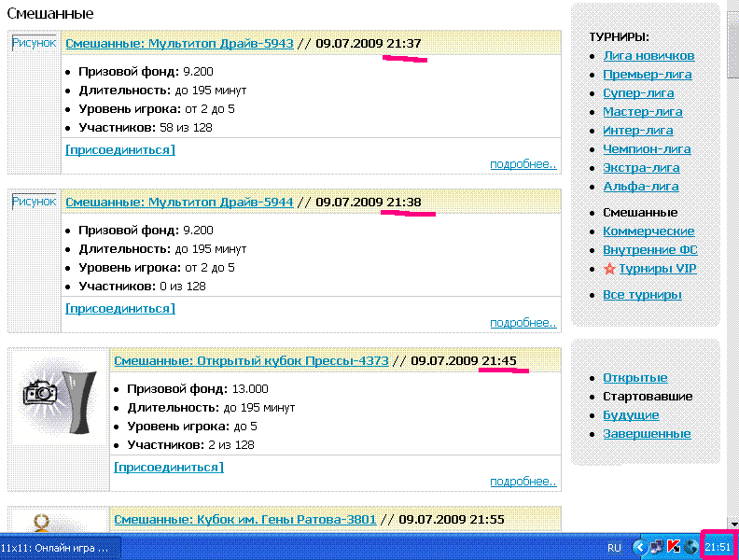Switch to Завершенные tournaments filter

click(x=647, y=434)
